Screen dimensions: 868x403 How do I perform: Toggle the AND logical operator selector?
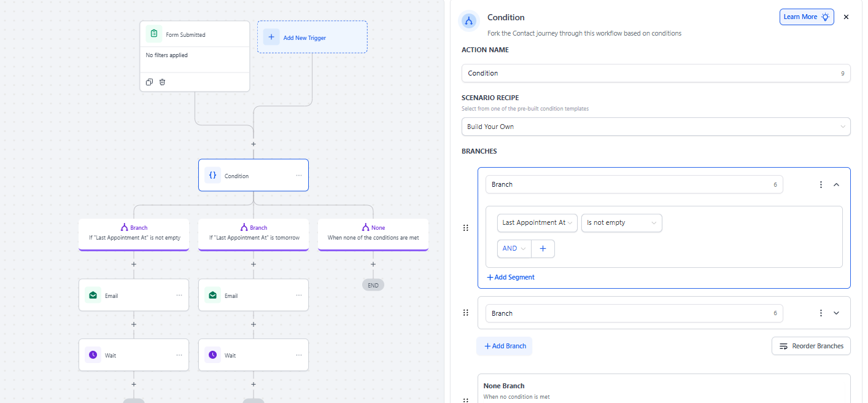pos(514,249)
